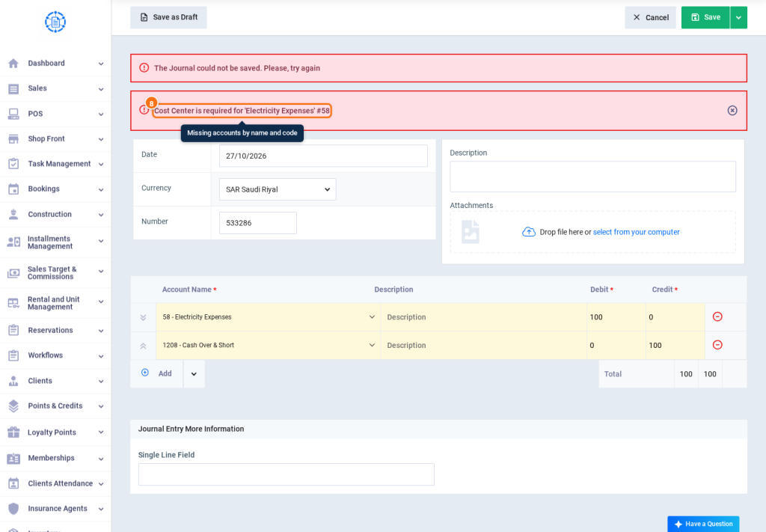
Task: Click the Dashboard home icon
Action: pyautogui.click(x=13, y=64)
